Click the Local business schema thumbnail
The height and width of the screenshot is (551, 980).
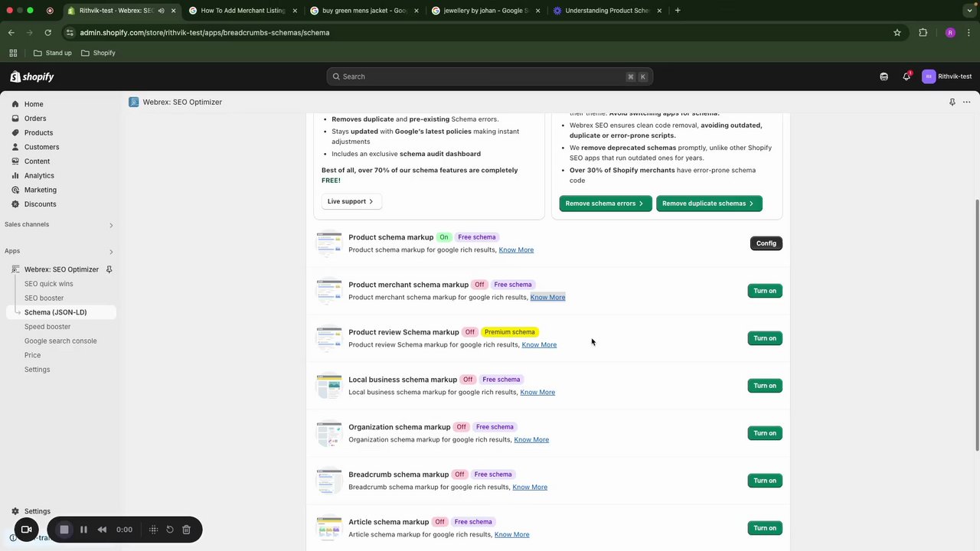(x=329, y=386)
